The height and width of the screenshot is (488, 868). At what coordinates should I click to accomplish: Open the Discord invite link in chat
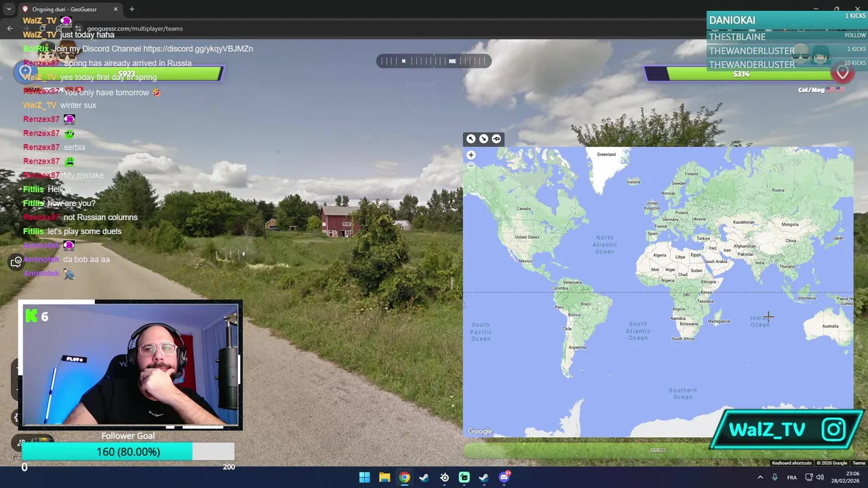coord(198,49)
